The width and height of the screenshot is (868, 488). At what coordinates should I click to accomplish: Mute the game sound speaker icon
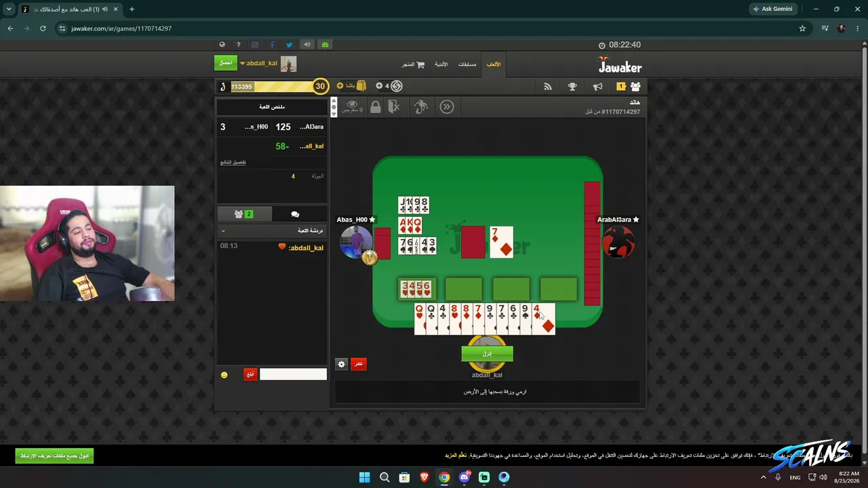pyautogui.click(x=307, y=45)
